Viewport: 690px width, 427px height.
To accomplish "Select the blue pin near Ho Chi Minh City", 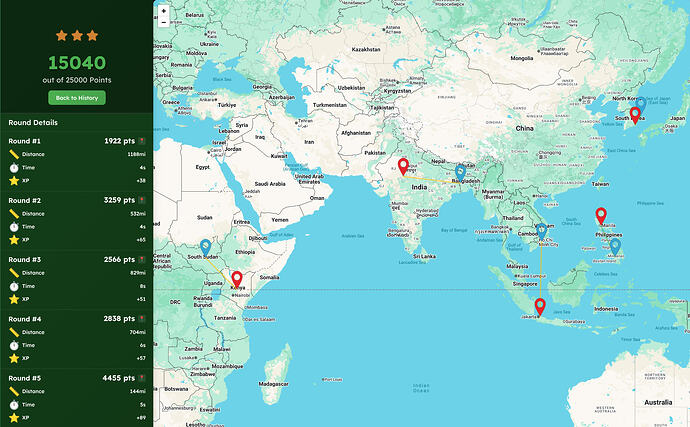I will click(x=541, y=232).
